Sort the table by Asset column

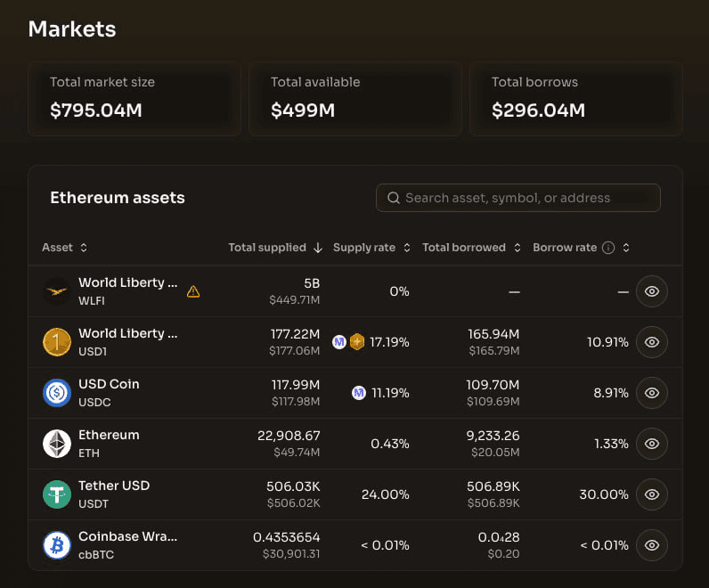point(65,248)
